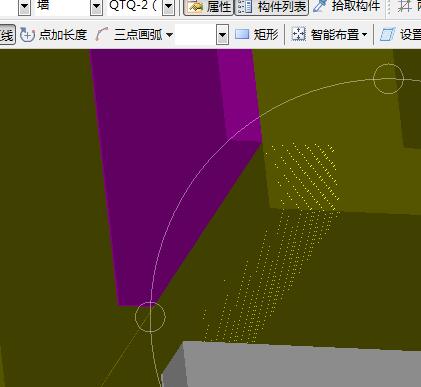Viewport: 421px width, 387px height.
Task: Select the 点加长度 drawing tool
Action: click(54, 35)
